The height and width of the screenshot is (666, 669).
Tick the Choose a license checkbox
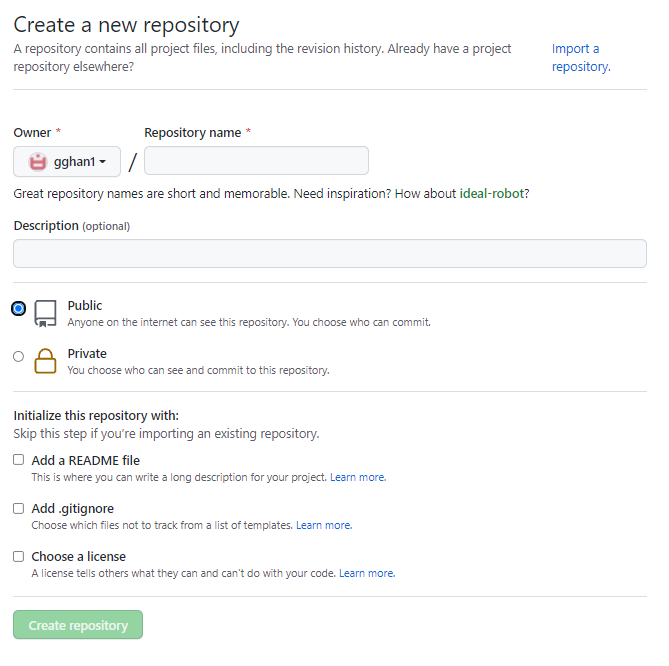pos(19,556)
